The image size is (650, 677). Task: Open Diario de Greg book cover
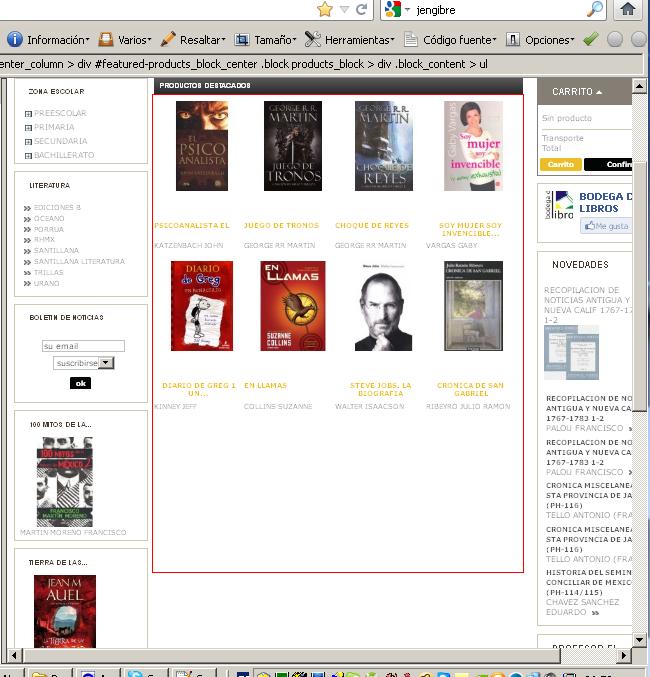(202, 306)
